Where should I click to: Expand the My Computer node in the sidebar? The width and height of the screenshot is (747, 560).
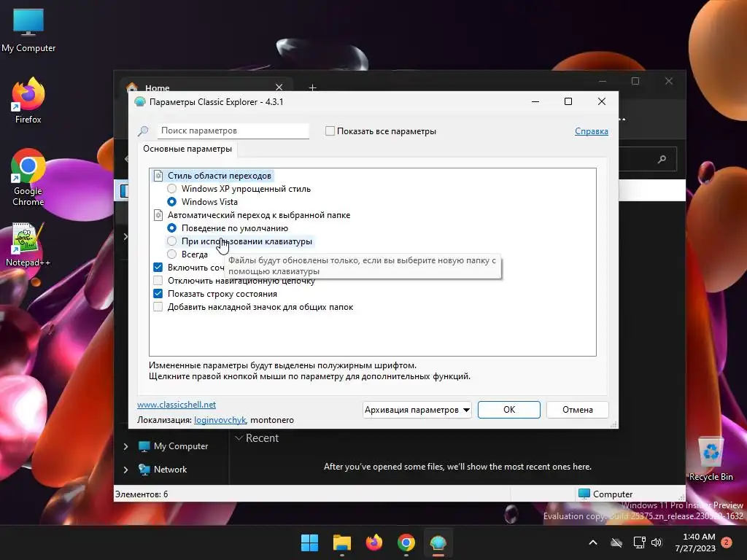tap(125, 446)
